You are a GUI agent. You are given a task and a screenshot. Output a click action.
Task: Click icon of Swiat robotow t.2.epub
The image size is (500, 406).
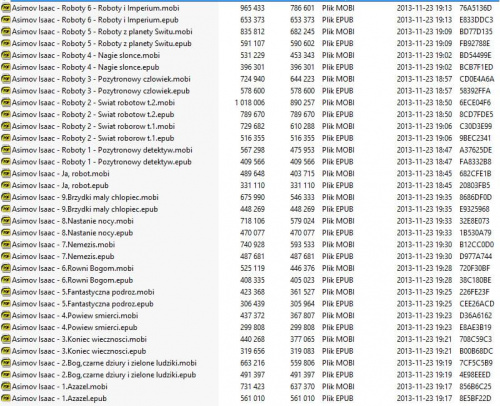point(5,115)
